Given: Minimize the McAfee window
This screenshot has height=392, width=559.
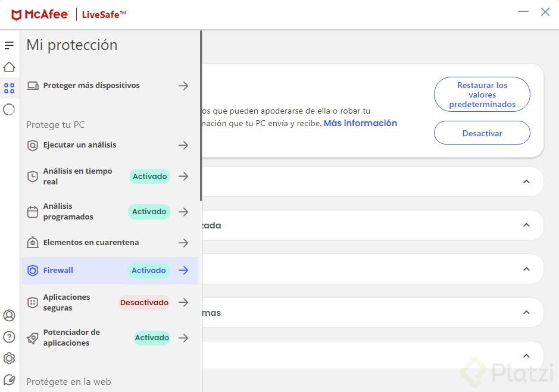Looking at the screenshot, I should coord(523,11).
